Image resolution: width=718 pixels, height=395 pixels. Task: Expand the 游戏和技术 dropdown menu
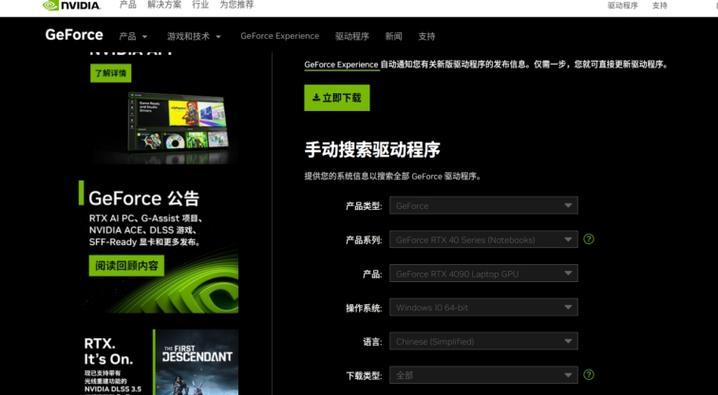(194, 36)
